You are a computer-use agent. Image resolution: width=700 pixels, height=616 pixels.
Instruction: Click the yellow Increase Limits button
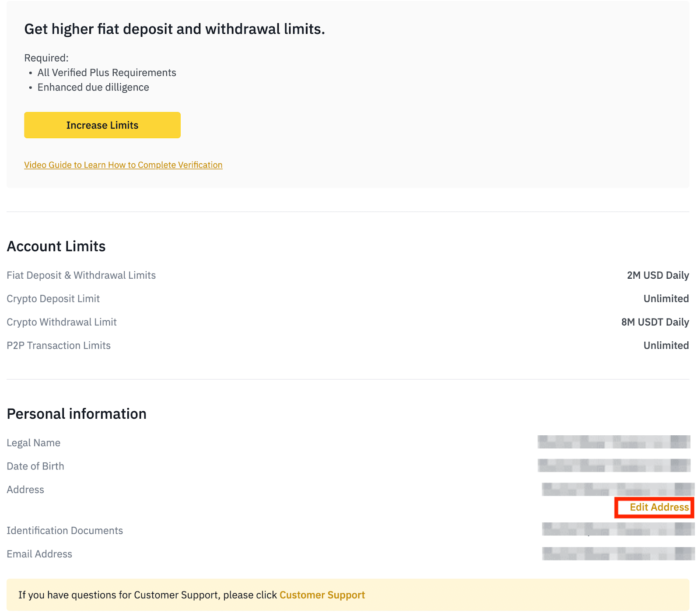[102, 125]
